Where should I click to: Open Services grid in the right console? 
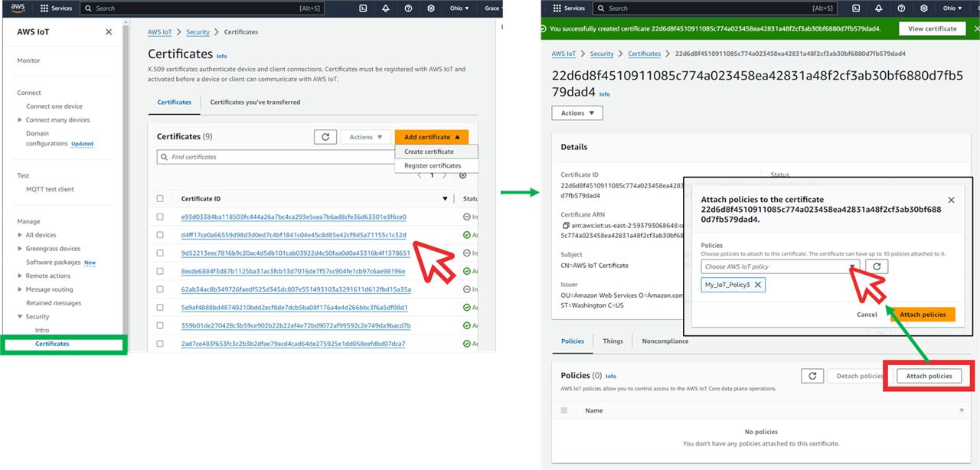(x=570, y=8)
